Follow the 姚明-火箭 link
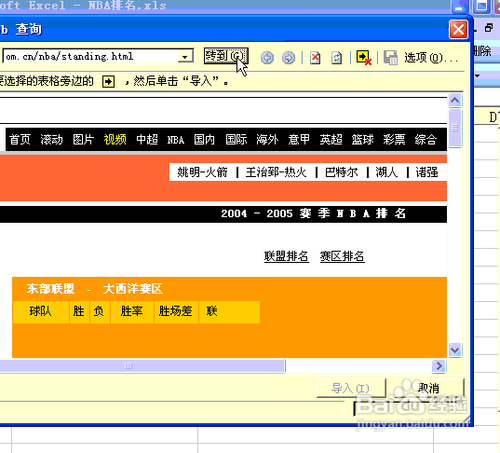Viewport: 500px width, 453px height. [202, 172]
